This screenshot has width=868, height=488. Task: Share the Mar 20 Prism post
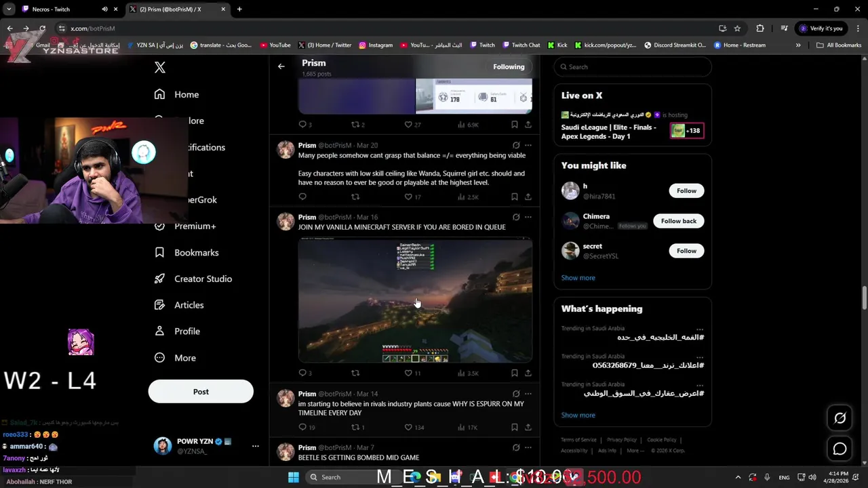pyautogui.click(x=528, y=197)
